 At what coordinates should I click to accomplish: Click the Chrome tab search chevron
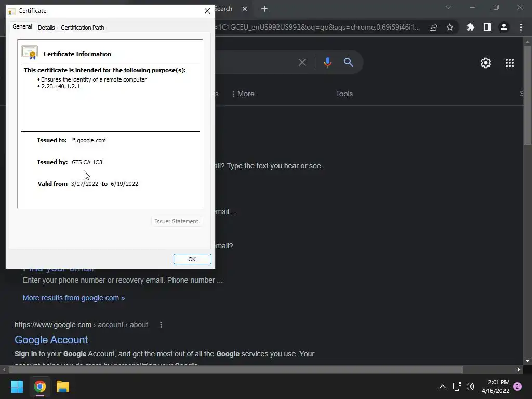point(448,7)
